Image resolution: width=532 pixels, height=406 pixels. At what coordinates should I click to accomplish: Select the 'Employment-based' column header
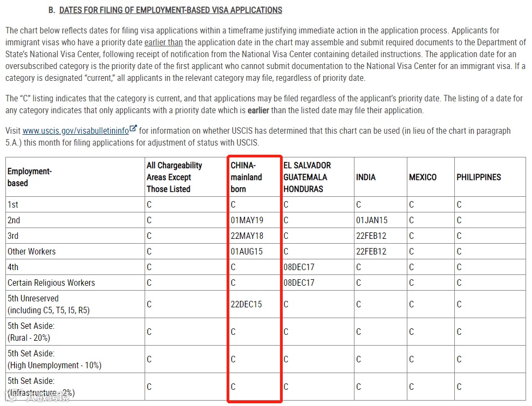coord(30,177)
